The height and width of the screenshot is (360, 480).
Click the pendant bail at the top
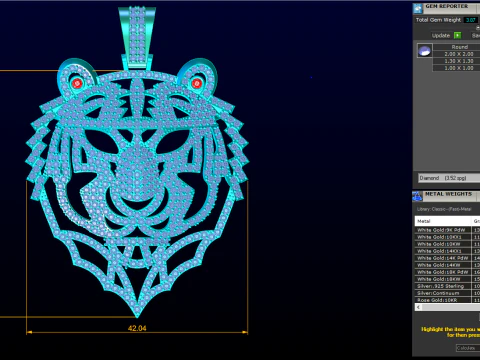click(x=137, y=37)
